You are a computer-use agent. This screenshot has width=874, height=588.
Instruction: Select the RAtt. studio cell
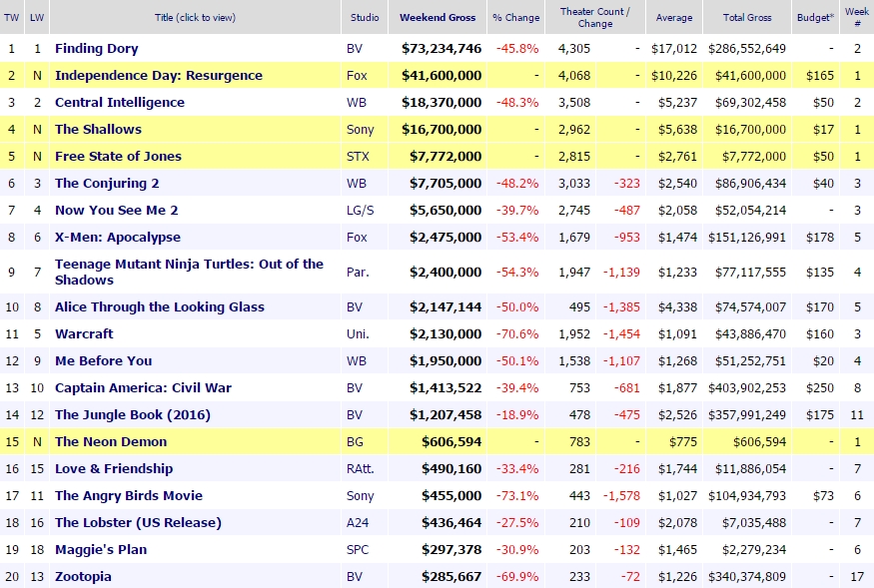click(360, 469)
